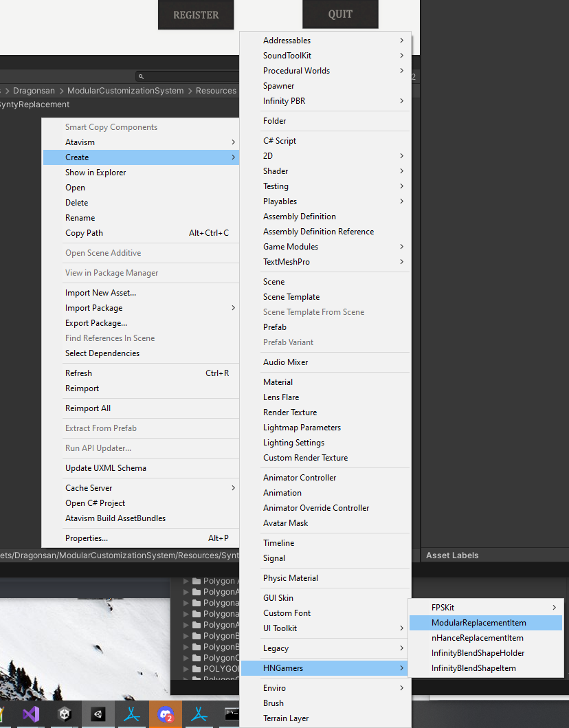569x728 pixels.
Task: Click the search magnifier in the project toolbar
Action: 141,76
